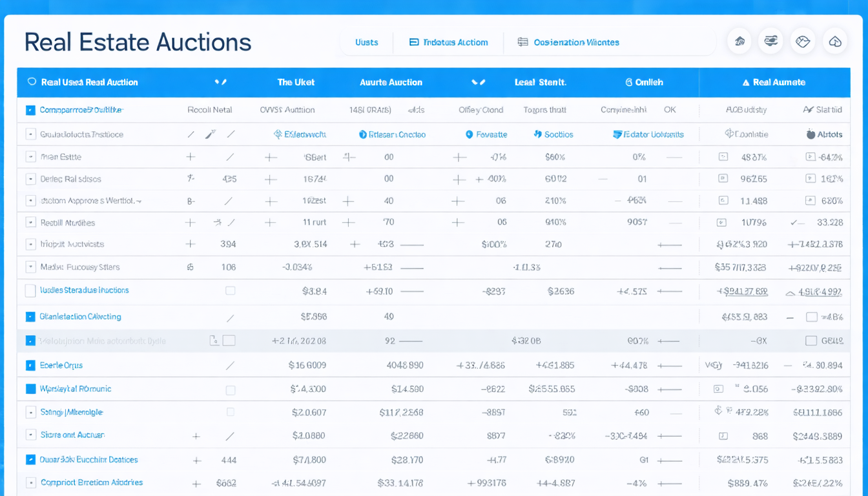Expand the Irnan Estite row
This screenshot has height=496, width=868.
(x=30, y=156)
